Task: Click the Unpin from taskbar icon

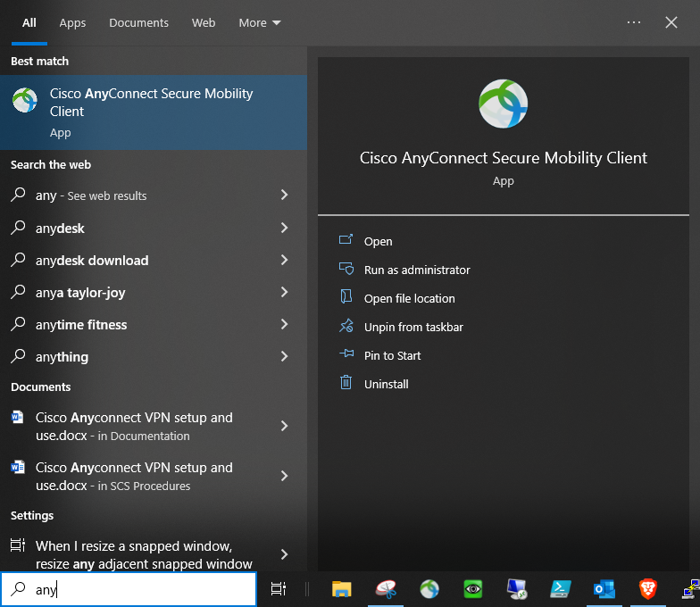Action: [x=346, y=327]
